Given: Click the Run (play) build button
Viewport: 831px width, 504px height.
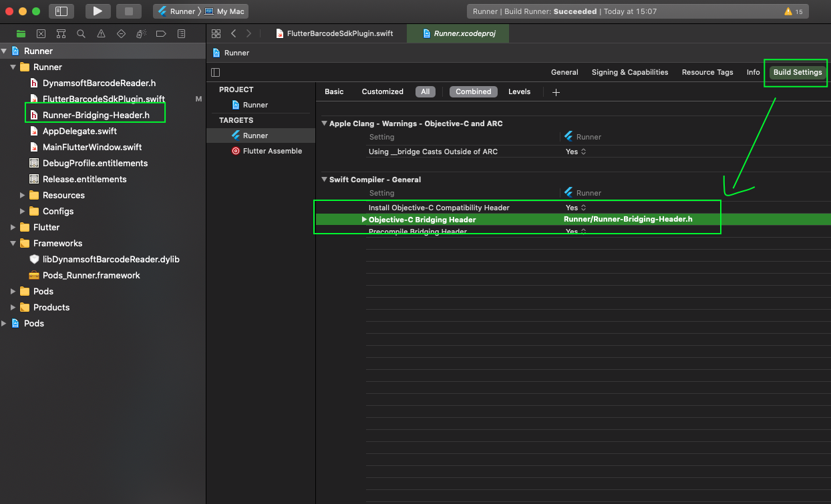Looking at the screenshot, I should coord(98,11).
